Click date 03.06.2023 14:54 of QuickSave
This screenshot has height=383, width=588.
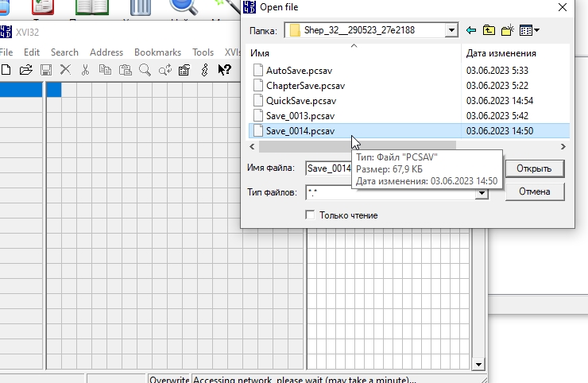[x=500, y=101]
